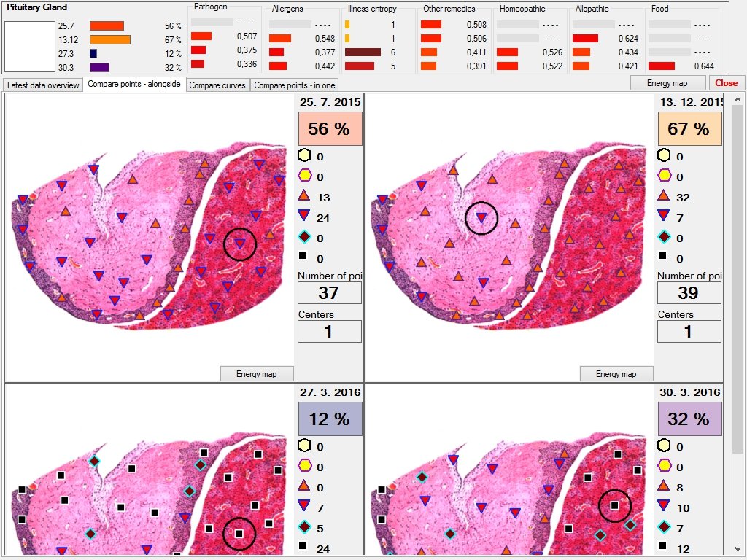Click the Energy map button beside Close
Viewport: 747px width, 560px height.
click(x=667, y=83)
